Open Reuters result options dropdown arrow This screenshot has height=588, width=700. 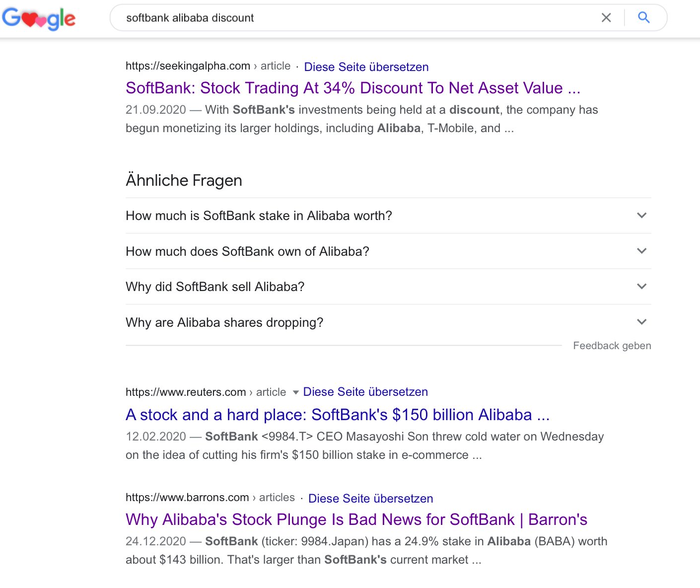[x=296, y=392]
